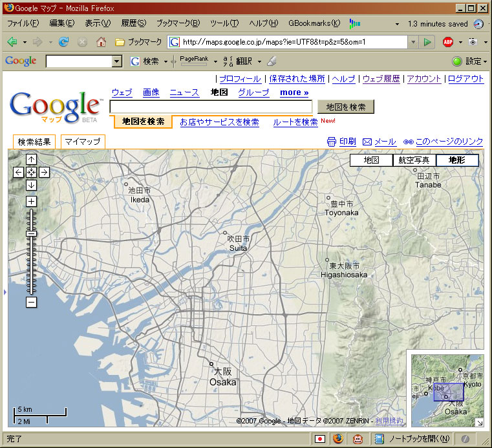Switch to the 検索結果 tab
492x448 pixels.
(34, 142)
